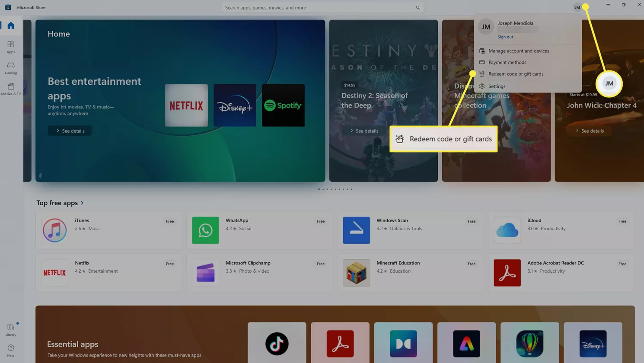Open the Gaming section in the sidebar
Screen dimensions: 644x363
[x=11, y=68]
